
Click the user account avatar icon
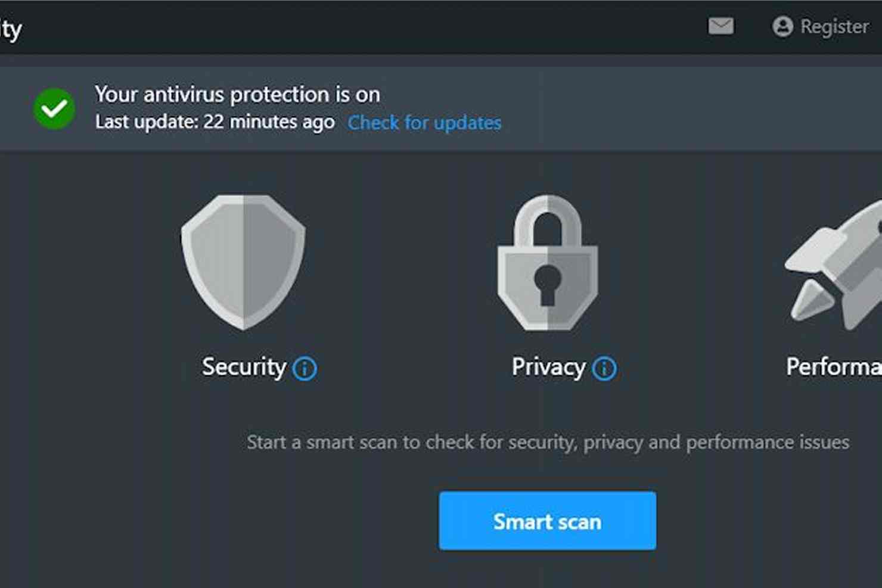pos(782,26)
